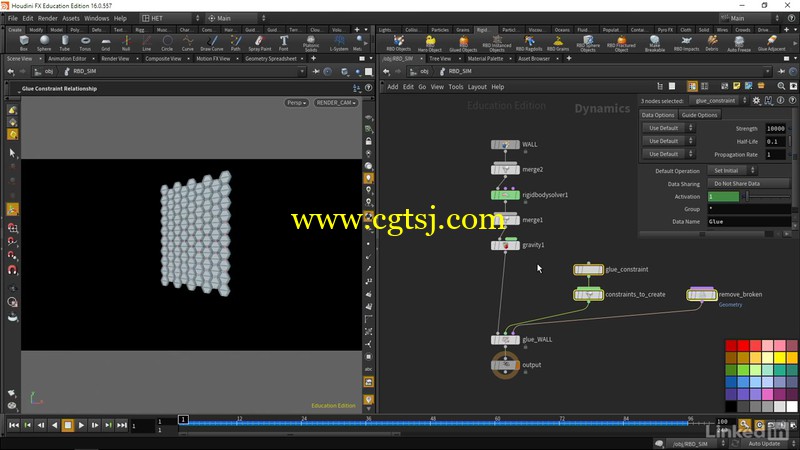Switch to the Guide Options tab
Image resolution: width=800 pixels, height=450 pixels.
coord(699,115)
